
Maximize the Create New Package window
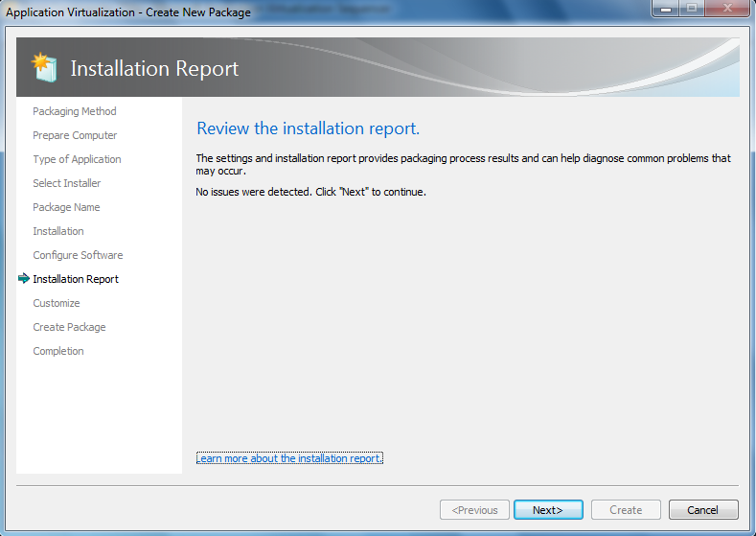point(692,9)
